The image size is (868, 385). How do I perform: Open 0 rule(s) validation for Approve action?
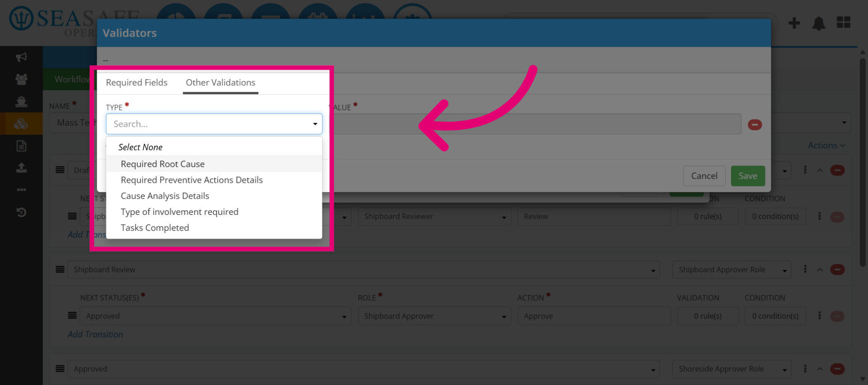tap(708, 316)
